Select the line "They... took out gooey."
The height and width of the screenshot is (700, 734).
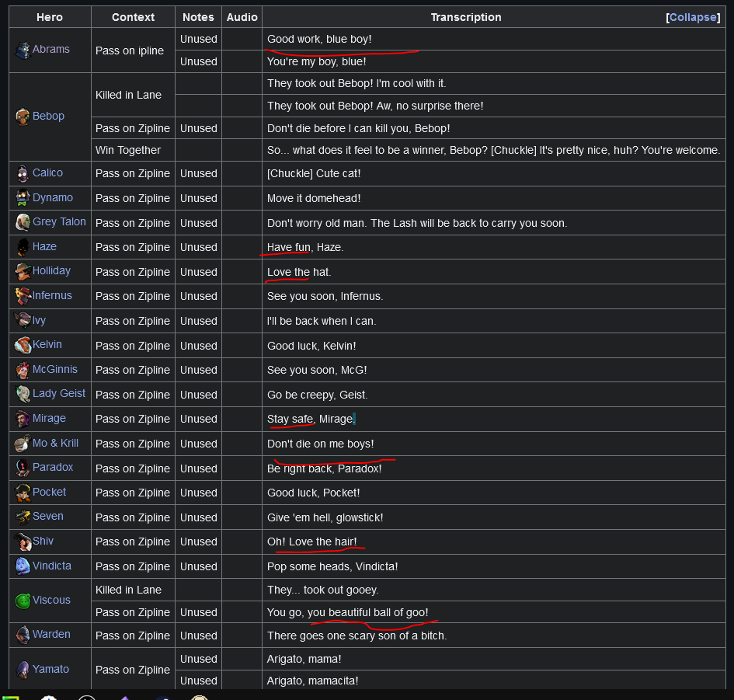(x=322, y=590)
